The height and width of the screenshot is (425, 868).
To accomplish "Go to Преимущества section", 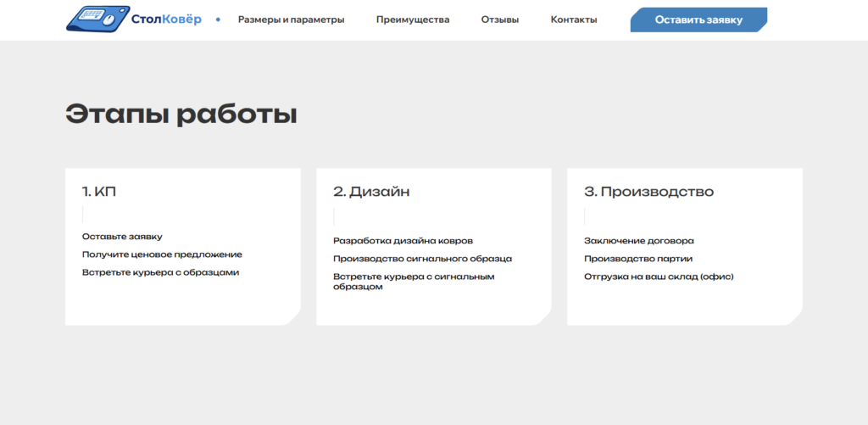I will tap(413, 20).
